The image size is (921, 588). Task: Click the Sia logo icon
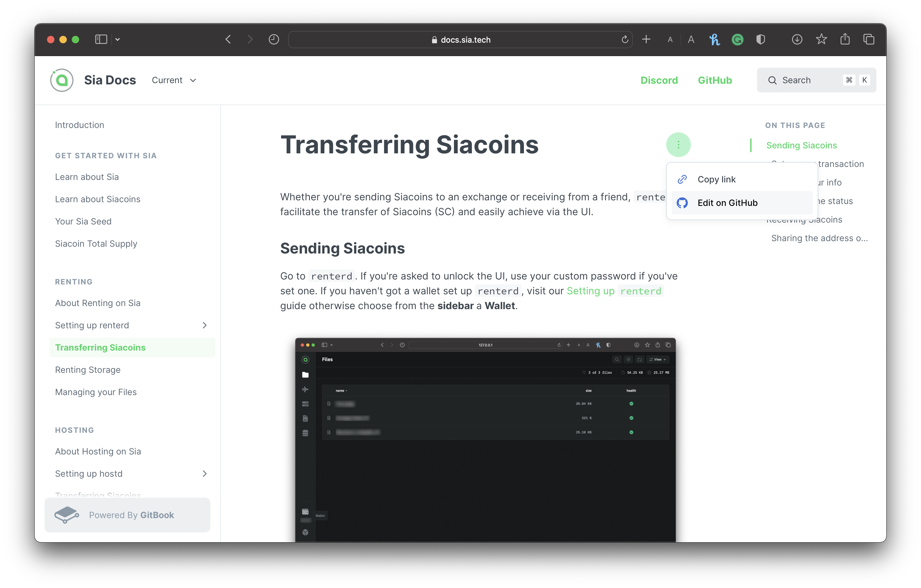(x=62, y=80)
